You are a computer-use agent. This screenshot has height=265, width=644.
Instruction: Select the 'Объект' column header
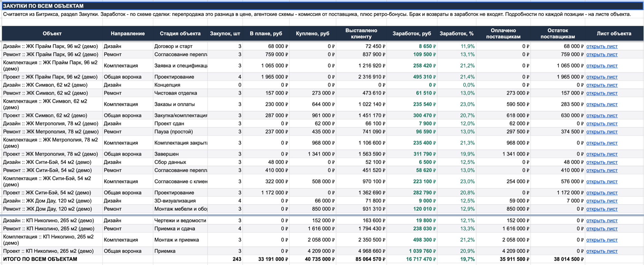tap(52, 34)
